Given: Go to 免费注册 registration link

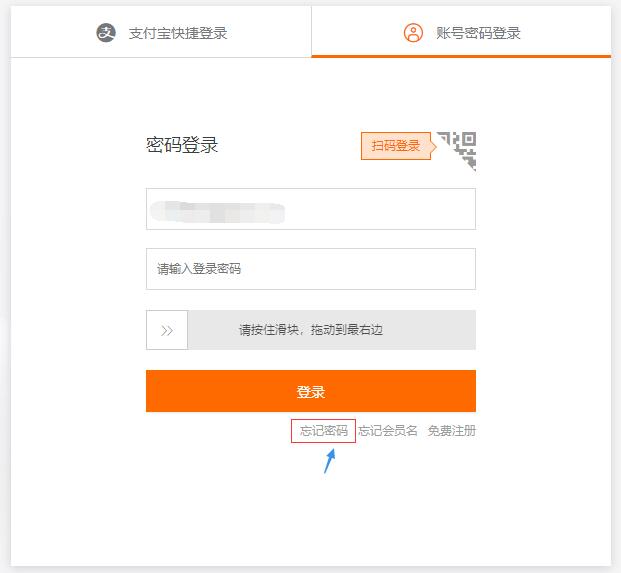Looking at the screenshot, I should click(452, 431).
